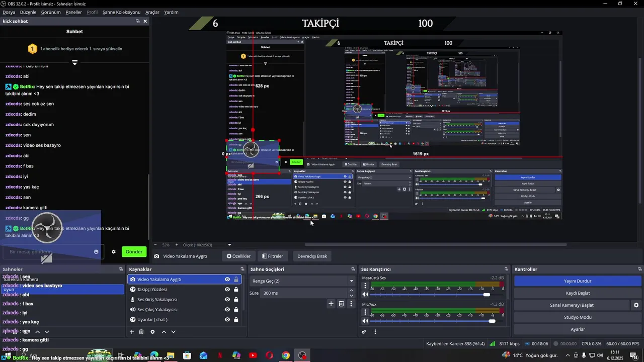The width and height of the screenshot is (644, 362).
Task: Open the Görünüm menu
Action: point(51,12)
